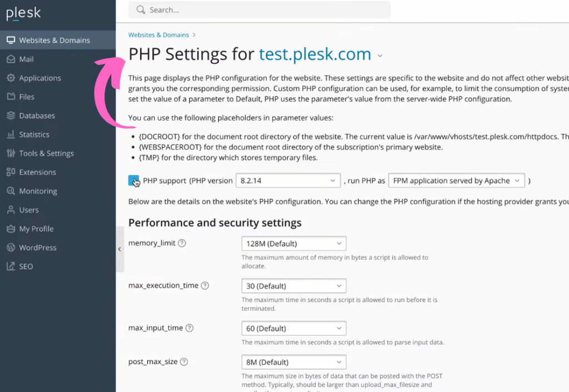The width and height of the screenshot is (569, 392).
Task: Go to Applications section
Action: [58, 78]
